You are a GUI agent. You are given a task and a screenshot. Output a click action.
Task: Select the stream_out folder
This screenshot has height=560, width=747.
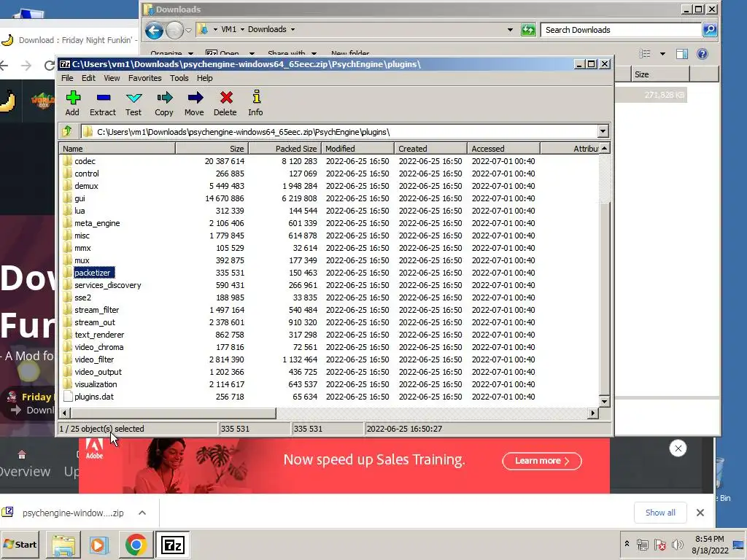point(95,322)
